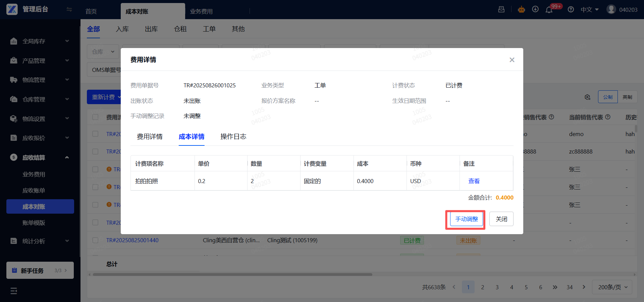Viewport: 644px width, 302px height.
Task: Open the column settings icon beside 公制
Action: pyautogui.click(x=588, y=97)
